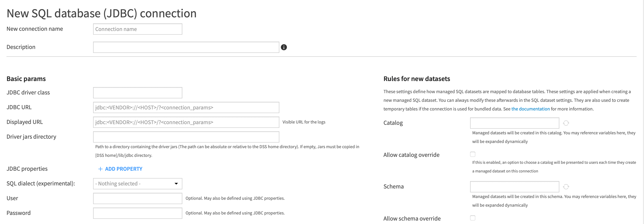Click into the Description text field
Image resolution: width=644 pixels, height=224 pixels.
pos(186,47)
